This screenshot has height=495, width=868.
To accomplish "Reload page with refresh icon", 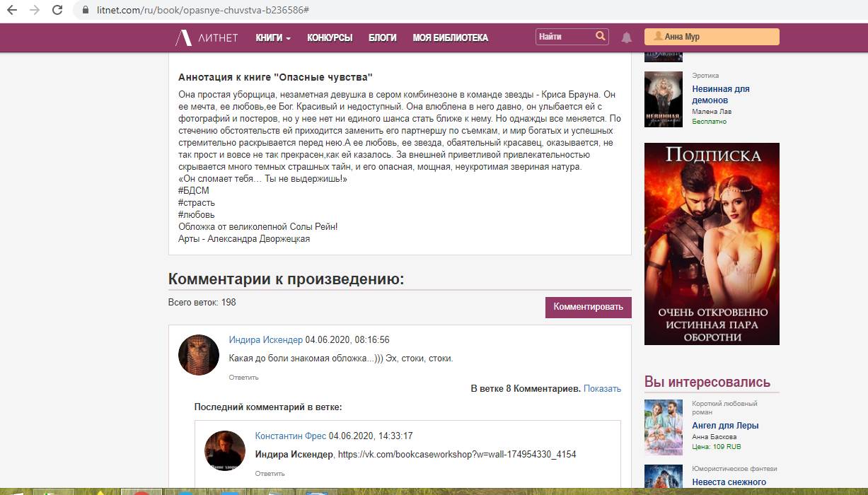I will [58, 10].
